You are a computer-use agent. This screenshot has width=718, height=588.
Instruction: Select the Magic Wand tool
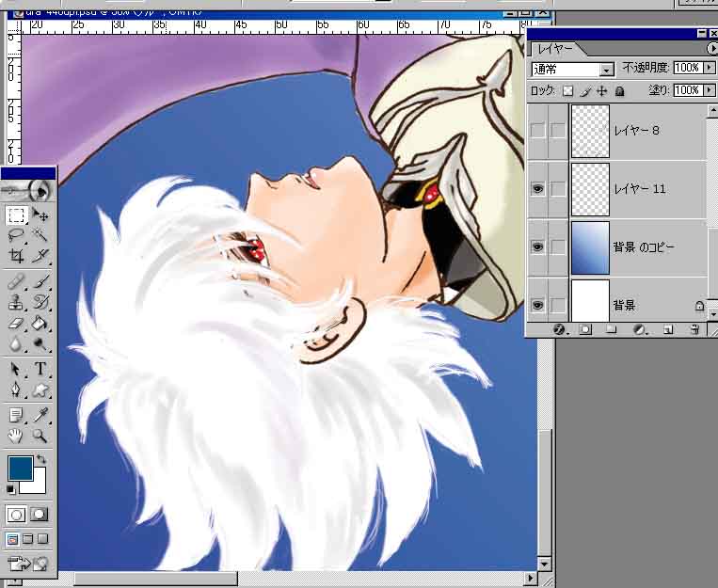pos(40,235)
